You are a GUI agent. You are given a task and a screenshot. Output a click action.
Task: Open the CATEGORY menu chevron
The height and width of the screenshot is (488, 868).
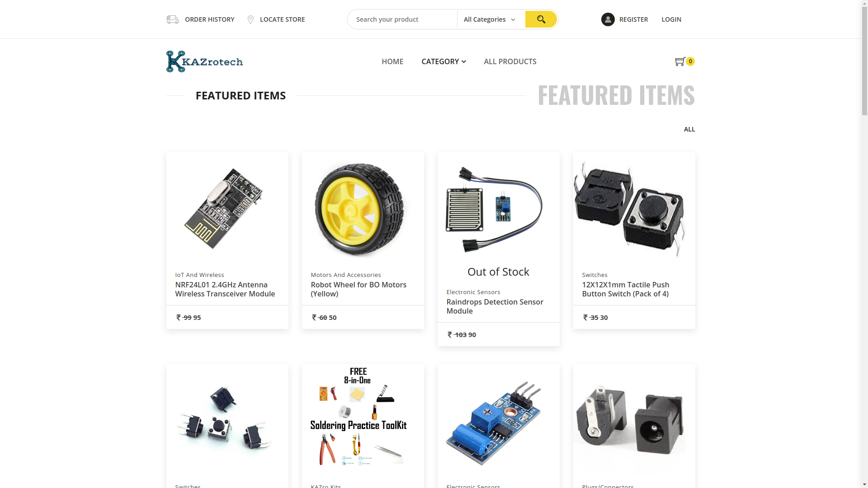[463, 62]
